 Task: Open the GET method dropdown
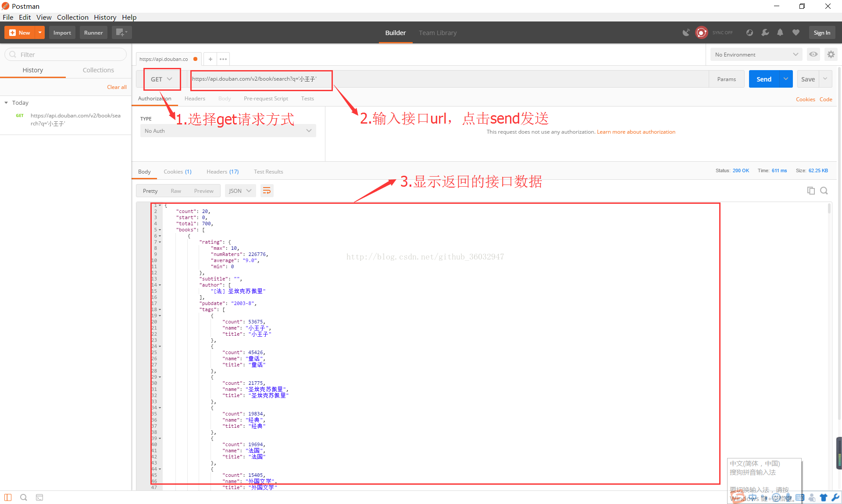162,79
